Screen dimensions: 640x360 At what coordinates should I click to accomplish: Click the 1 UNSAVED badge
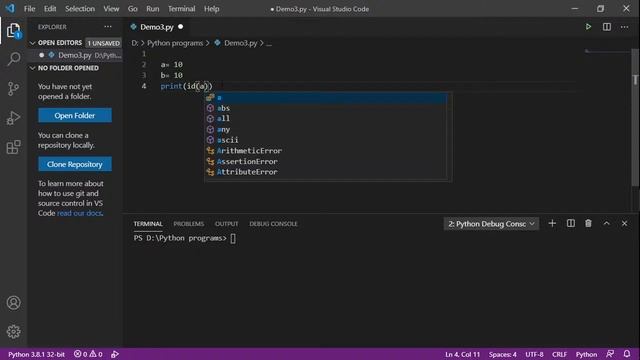coord(104,43)
